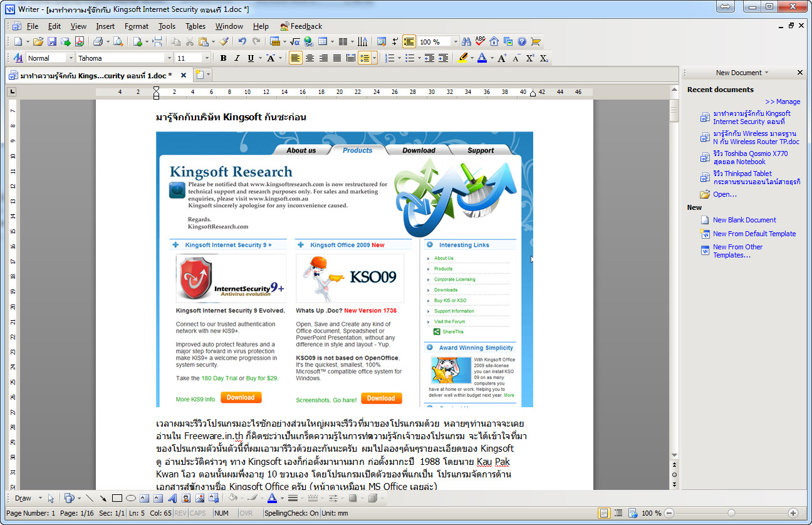Toggle OVR overtype mode in the status bar
812x525 pixels.
click(x=246, y=513)
